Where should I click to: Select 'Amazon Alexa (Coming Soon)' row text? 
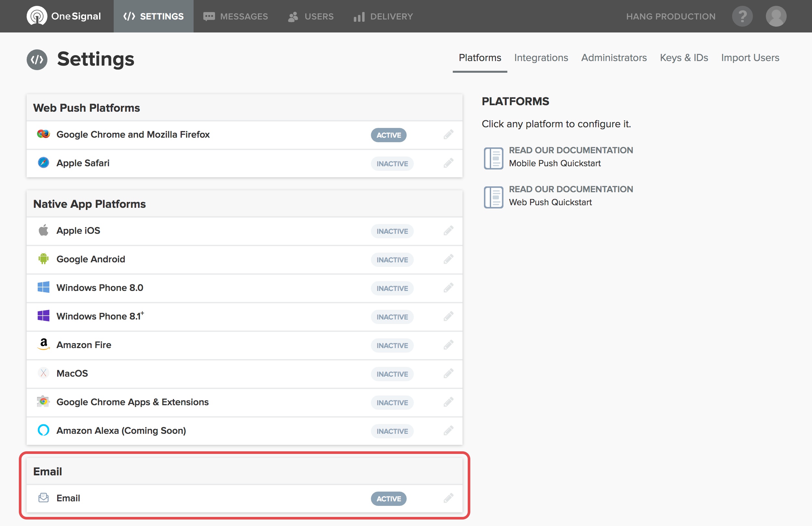coord(121,431)
